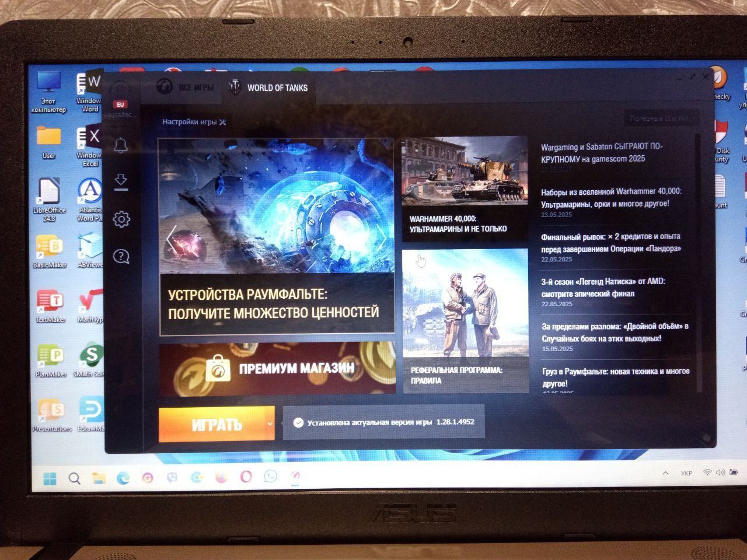Open WhatsApp from taskbar
747x560 pixels.
click(271, 477)
